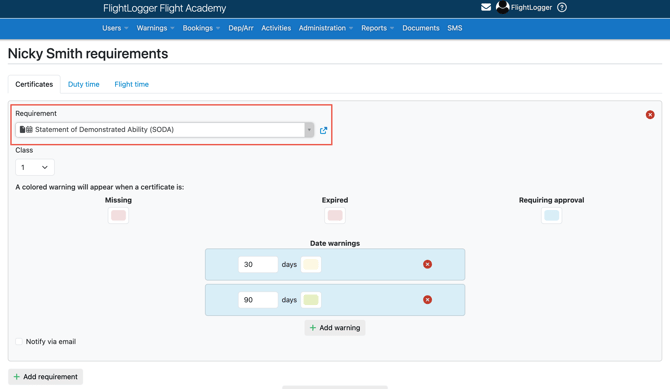Click the FlightLogger user avatar icon
Image resolution: width=670 pixels, height=389 pixels.
coord(502,7)
